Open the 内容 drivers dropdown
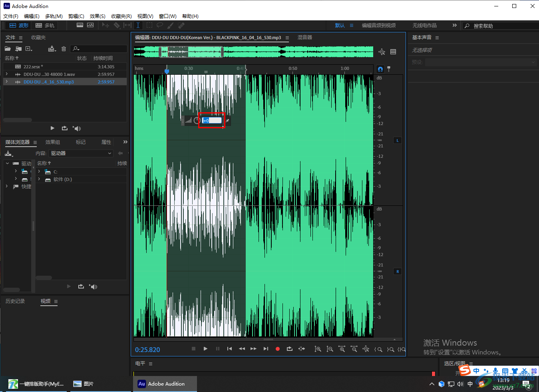Screen dimensions: 539x392 81,153
